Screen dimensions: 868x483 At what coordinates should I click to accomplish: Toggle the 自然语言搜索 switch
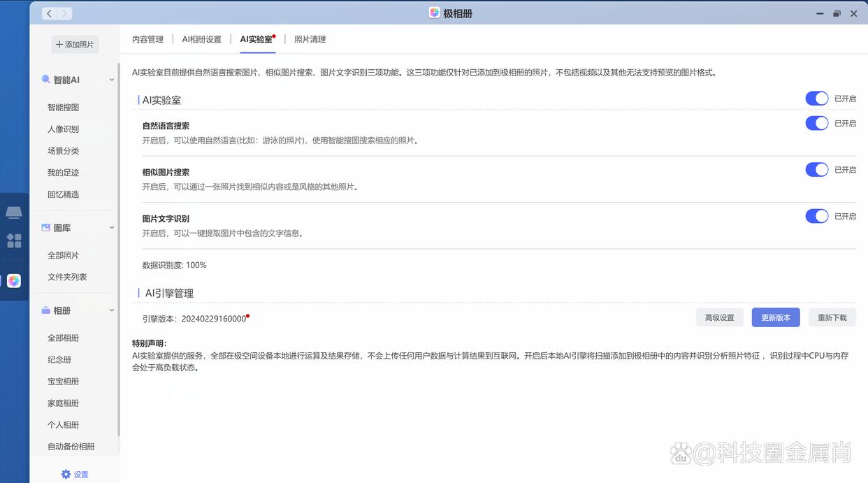click(817, 123)
